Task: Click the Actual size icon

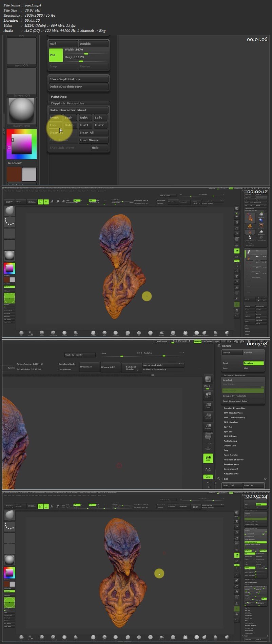Action: pos(208,416)
